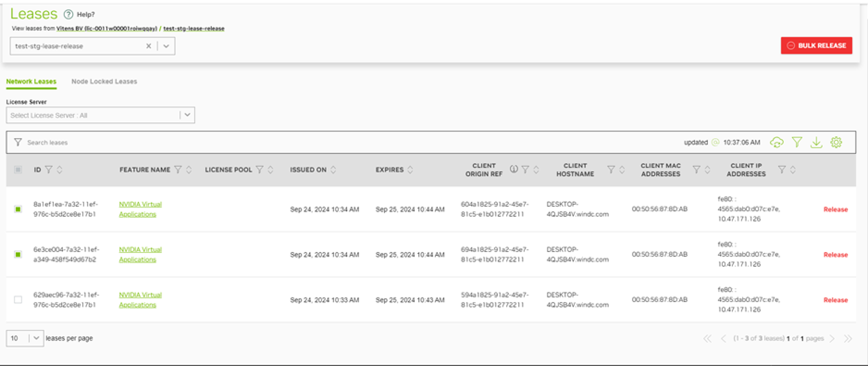Filter the Client Hostname column
The image size is (868, 366).
click(x=611, y=170)
